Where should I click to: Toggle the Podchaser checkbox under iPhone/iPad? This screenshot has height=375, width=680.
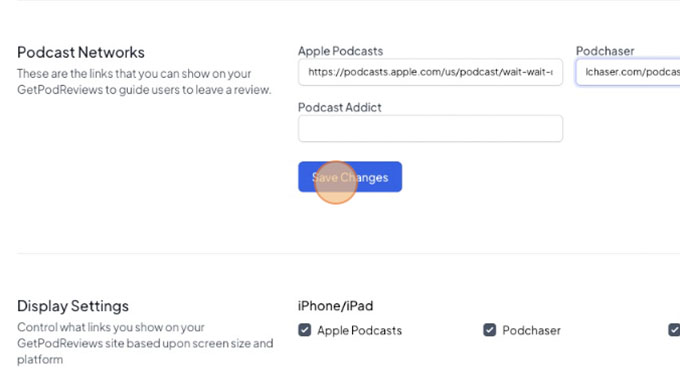coord(490,330)
